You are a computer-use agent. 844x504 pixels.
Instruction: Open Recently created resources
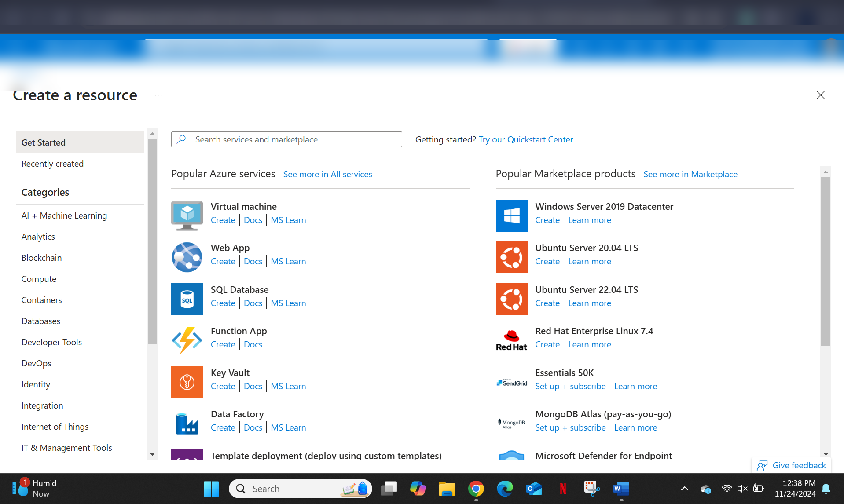pyautogui.click(x=52, y=164)
